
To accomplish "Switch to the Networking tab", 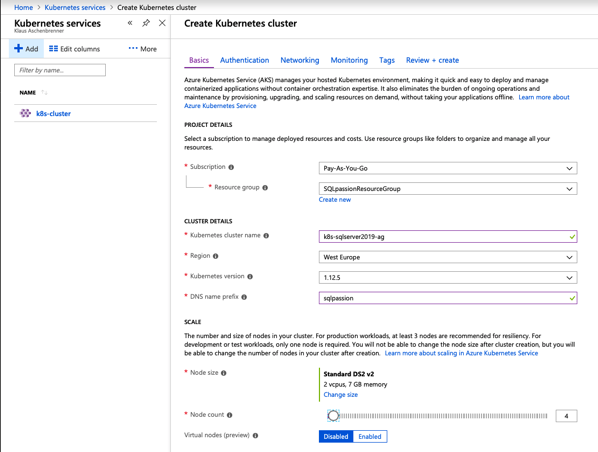I will 300,60.
